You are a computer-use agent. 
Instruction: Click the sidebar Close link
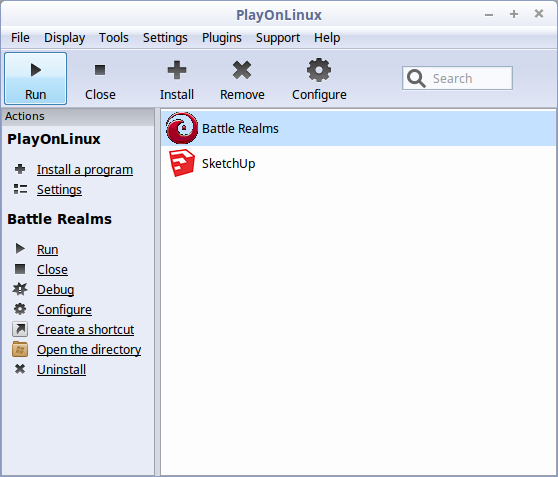tap(52, 269)
